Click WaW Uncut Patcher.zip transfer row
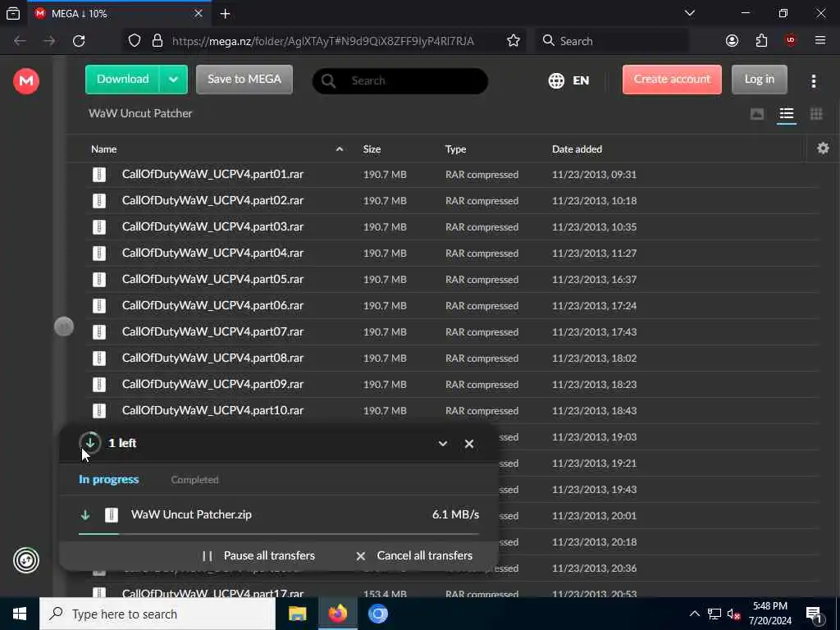Screen dimensions: 840x630 (279, 515)
